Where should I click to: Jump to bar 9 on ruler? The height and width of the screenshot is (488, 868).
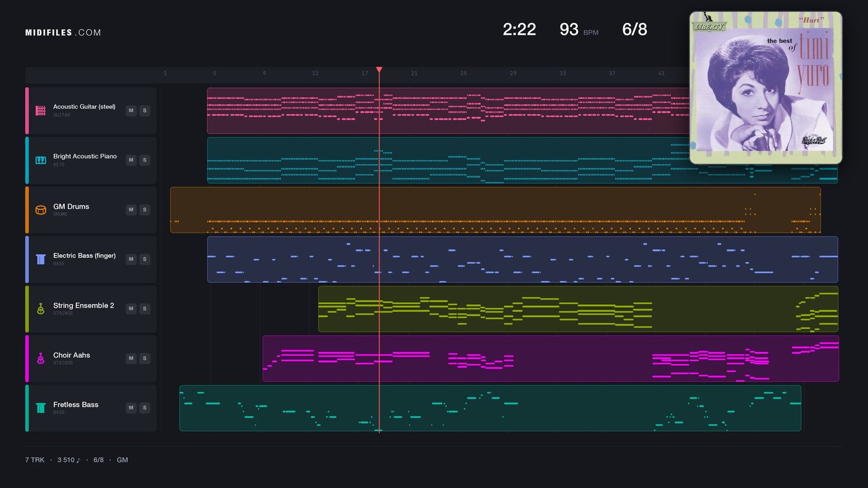(x=264, y=73)
